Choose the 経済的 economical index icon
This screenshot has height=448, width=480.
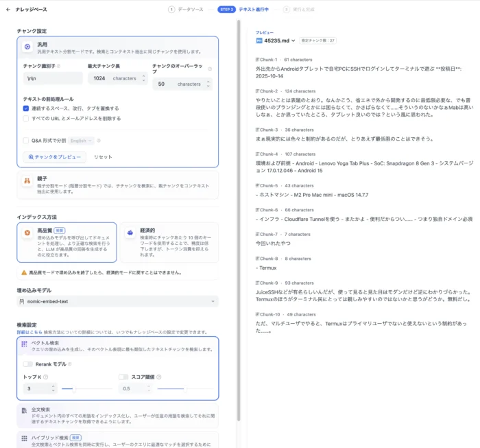(x=129, y=233)
